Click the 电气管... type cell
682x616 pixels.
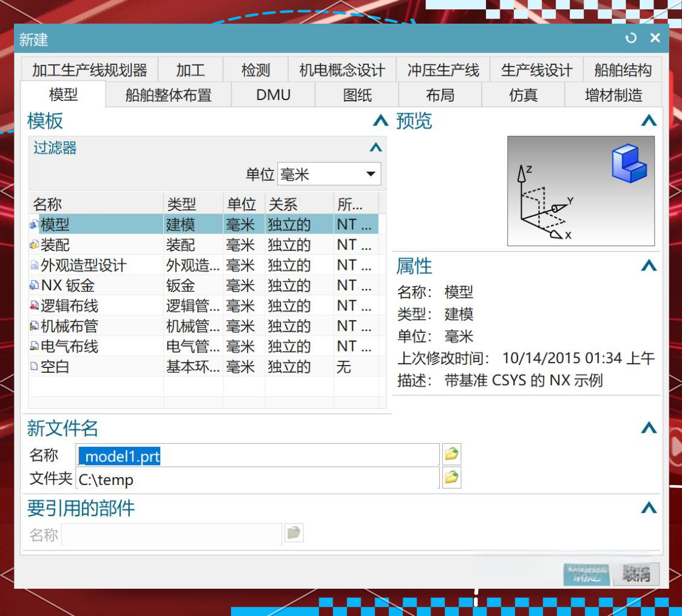(193, 346)
